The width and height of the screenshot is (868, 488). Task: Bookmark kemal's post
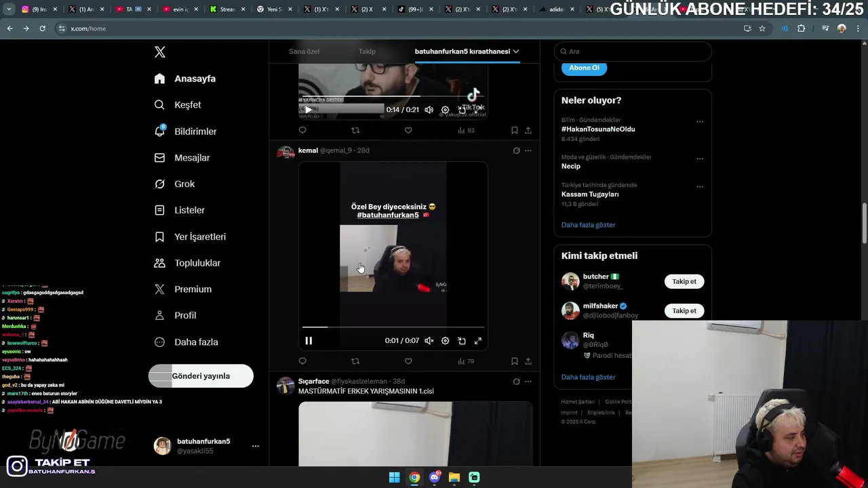(514, 361)
